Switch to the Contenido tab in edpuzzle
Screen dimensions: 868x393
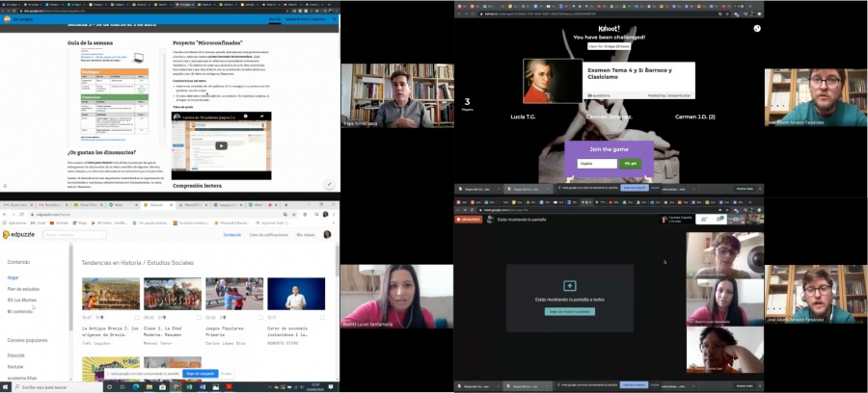point(231,235)
